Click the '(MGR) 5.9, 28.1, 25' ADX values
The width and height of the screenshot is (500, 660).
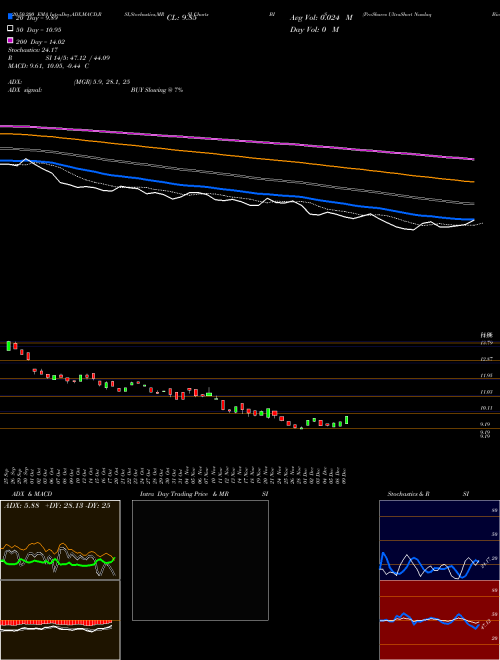click(x=101, y=82)
